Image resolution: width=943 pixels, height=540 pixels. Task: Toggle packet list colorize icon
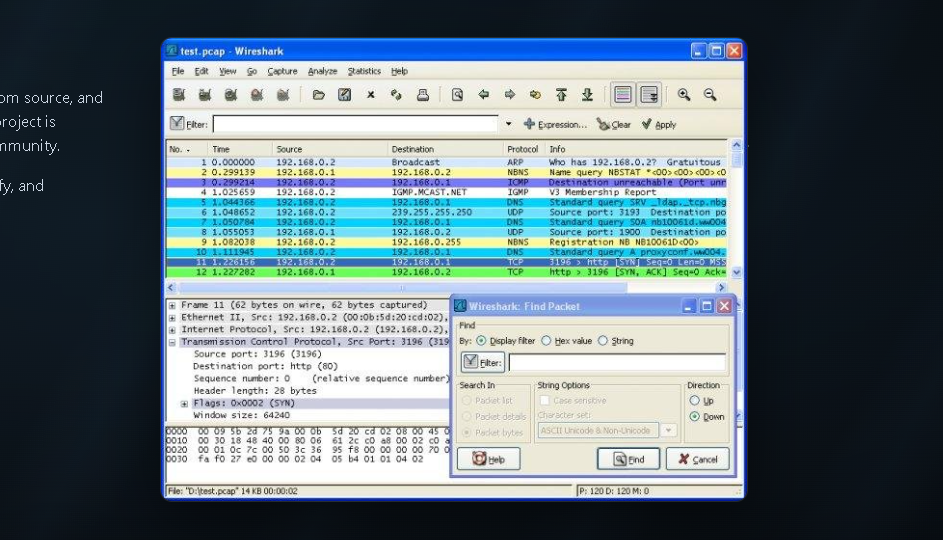tap(622, 94)
